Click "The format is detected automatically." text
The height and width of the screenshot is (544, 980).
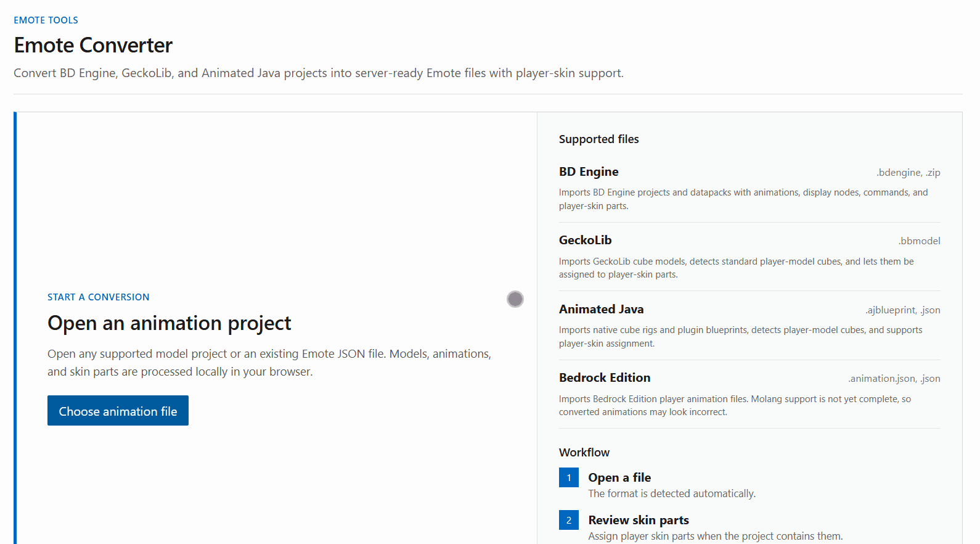click(x=672, y=493)
